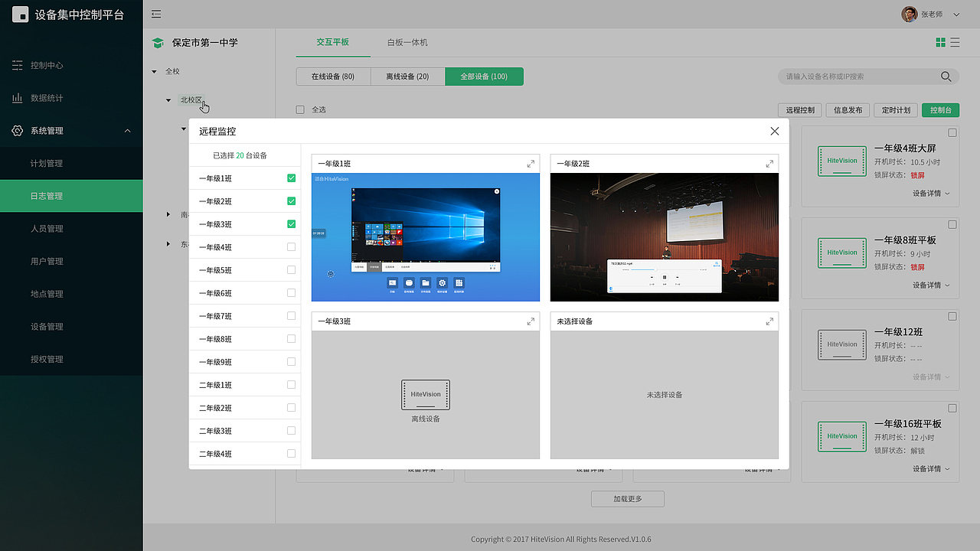Click the school logo beside 保定市第一中学

click(x=158, y=43)
